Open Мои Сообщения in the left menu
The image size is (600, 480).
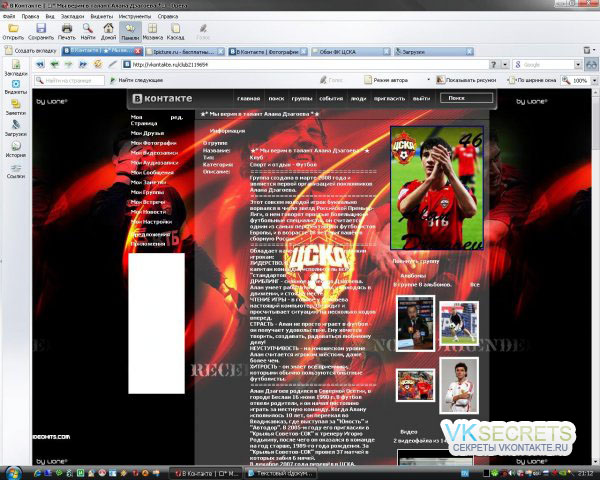pos(152,173)
